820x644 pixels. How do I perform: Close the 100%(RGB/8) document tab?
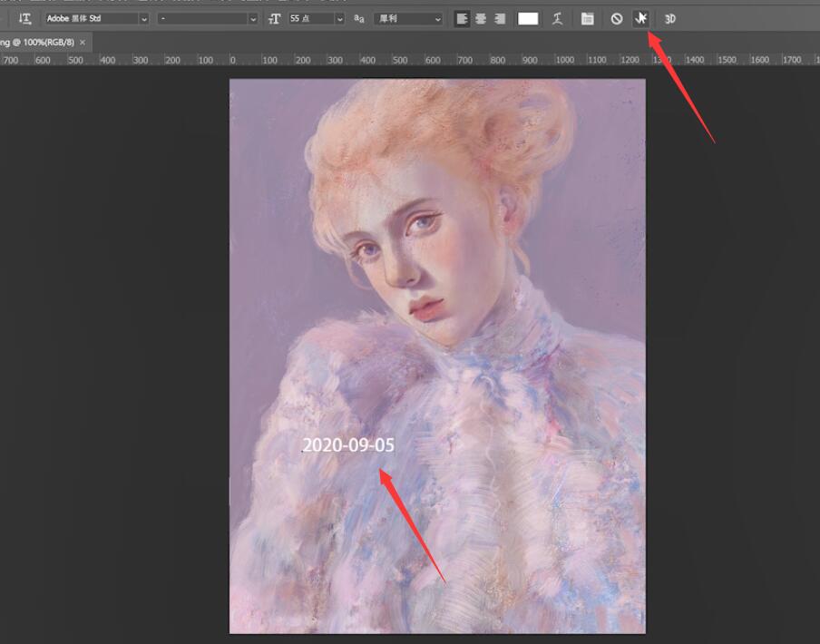point(83,43)
